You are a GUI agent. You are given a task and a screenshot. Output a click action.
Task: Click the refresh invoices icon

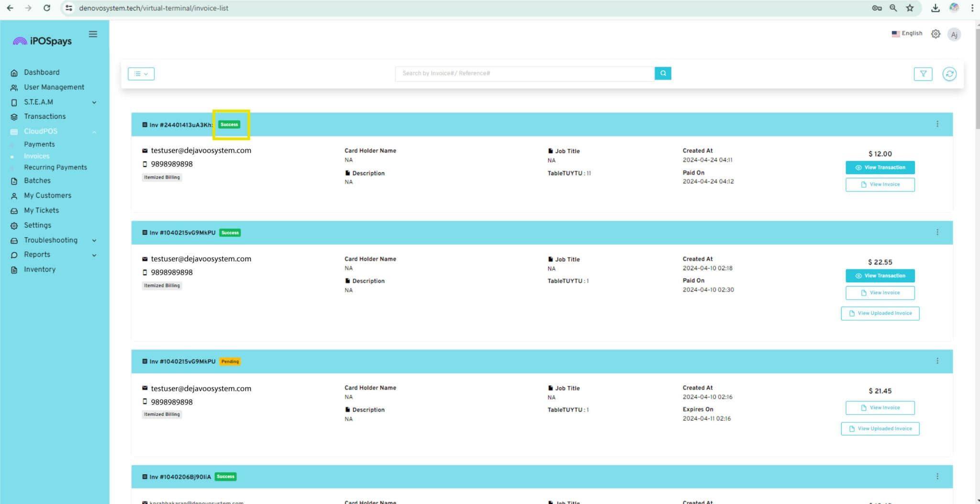point(949,74)
